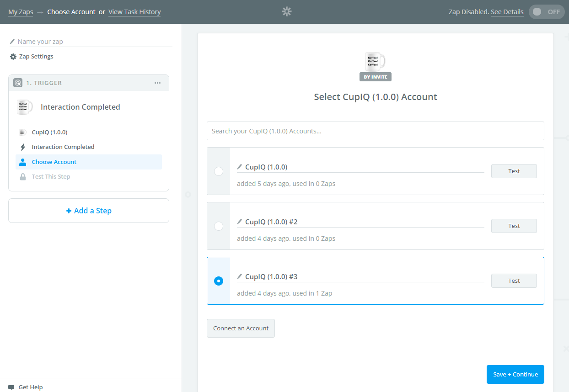
Task: Test the CupIQ (1.0.0) #3 account
Action: (514, 281)
